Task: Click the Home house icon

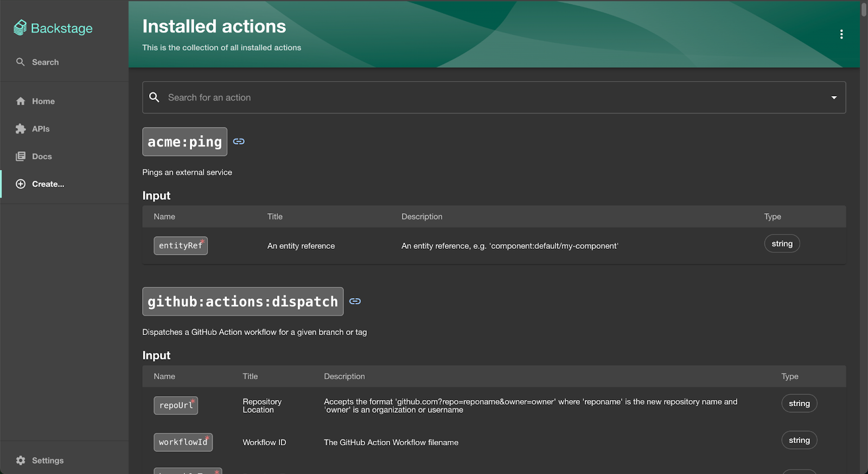Action: [21, 101]
